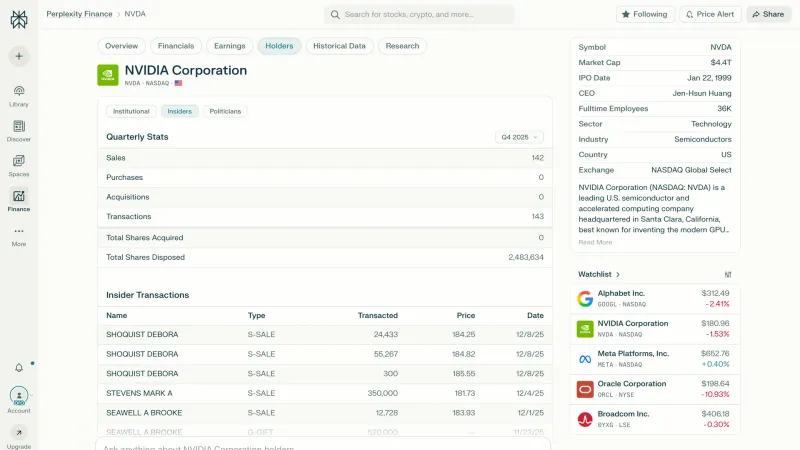Switch to the Research tab
Image resolution: width=800 pixels, height=450 pixels.
pyautogui.click(x=402, y=46)
